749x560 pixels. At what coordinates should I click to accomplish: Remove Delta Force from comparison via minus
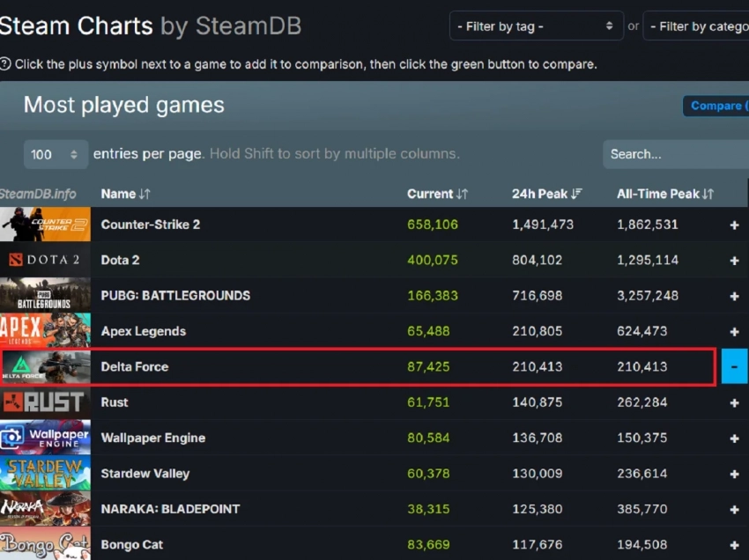pyautogui.click(x=734, y=366)
